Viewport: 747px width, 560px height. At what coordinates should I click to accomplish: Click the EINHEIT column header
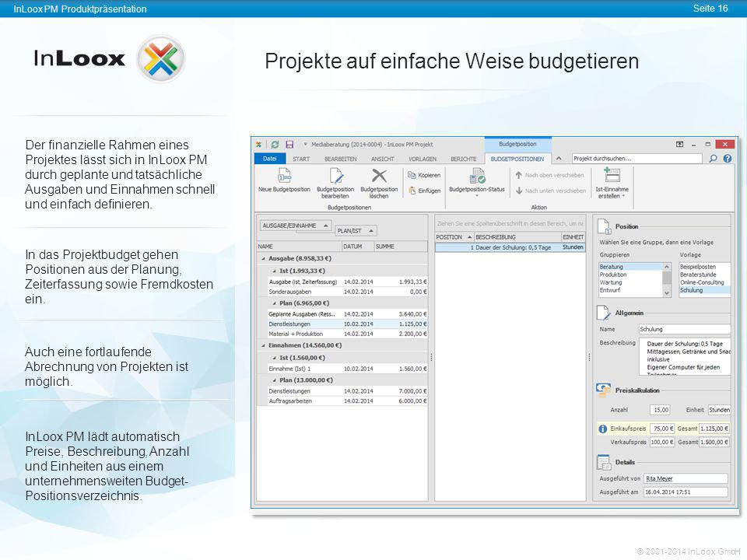click(x=573, y=237)
